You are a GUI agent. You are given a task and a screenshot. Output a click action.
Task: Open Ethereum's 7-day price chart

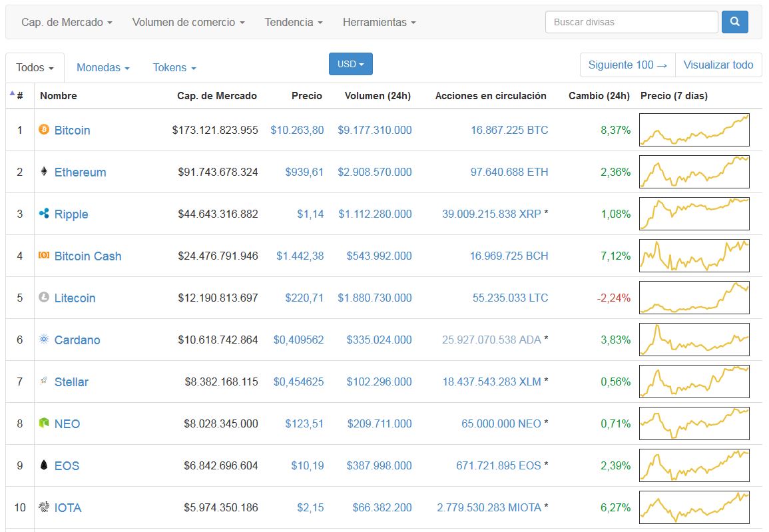point(694,172)
